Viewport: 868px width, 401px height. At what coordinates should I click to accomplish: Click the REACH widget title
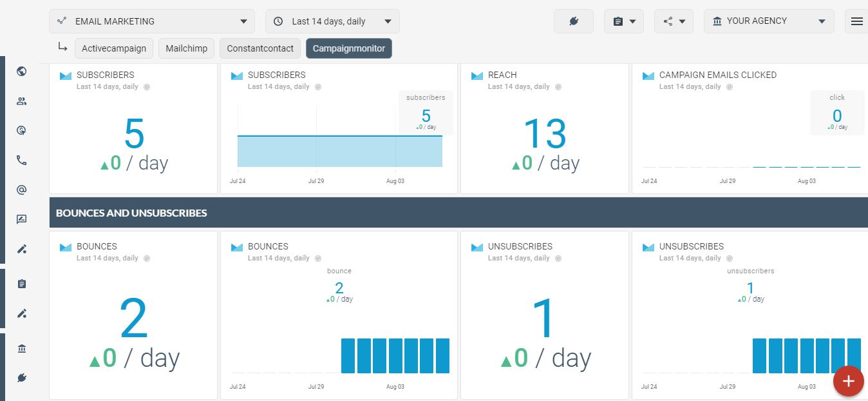(x=502, y=75)
